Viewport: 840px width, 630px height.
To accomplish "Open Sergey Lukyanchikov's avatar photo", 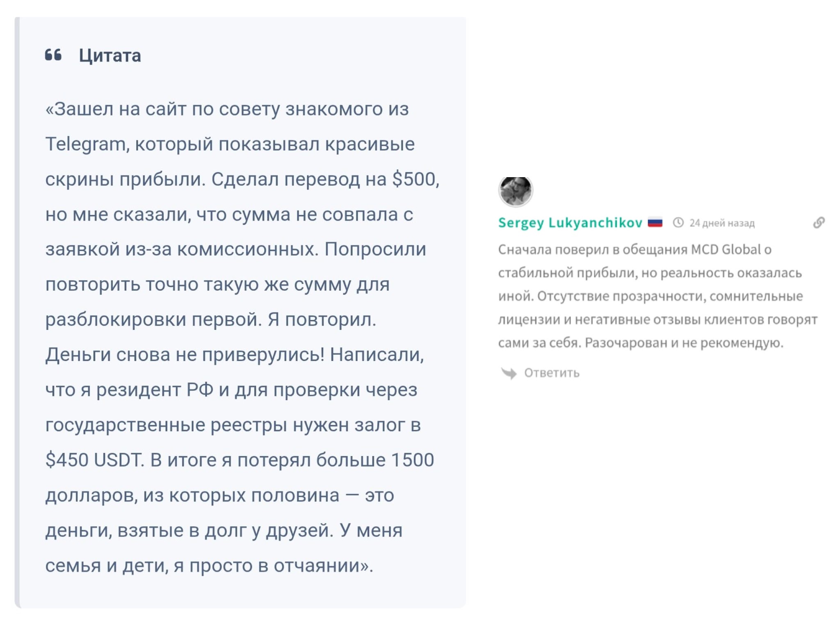I will 516,191.
